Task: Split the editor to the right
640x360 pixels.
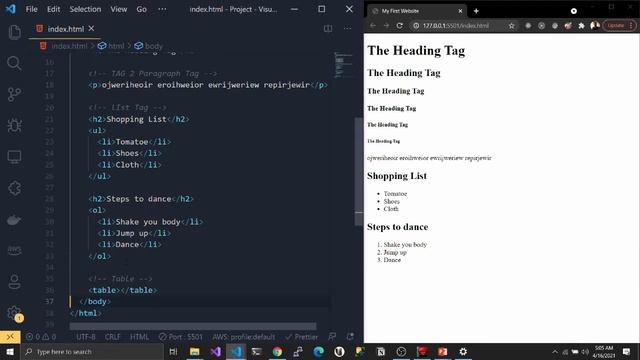Action: (x=328, y=29)
